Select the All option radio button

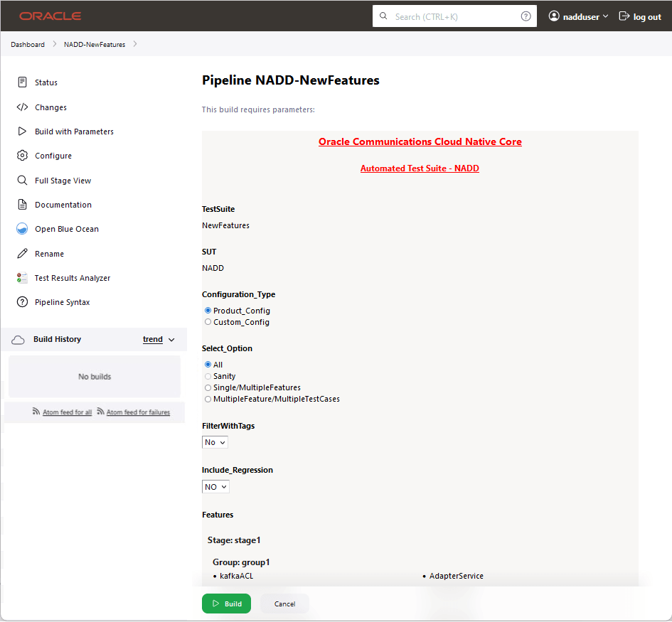pyautogui.click(x=208, y=365)
